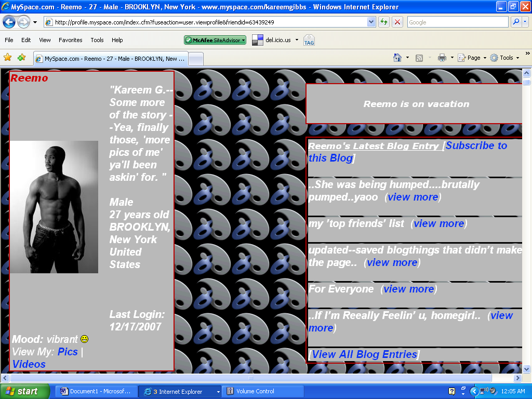The height and width of the screenshot is (399, 532).
Task: Select the MySpace.com Reemo browser tab
Action: (x=110, y=59)
